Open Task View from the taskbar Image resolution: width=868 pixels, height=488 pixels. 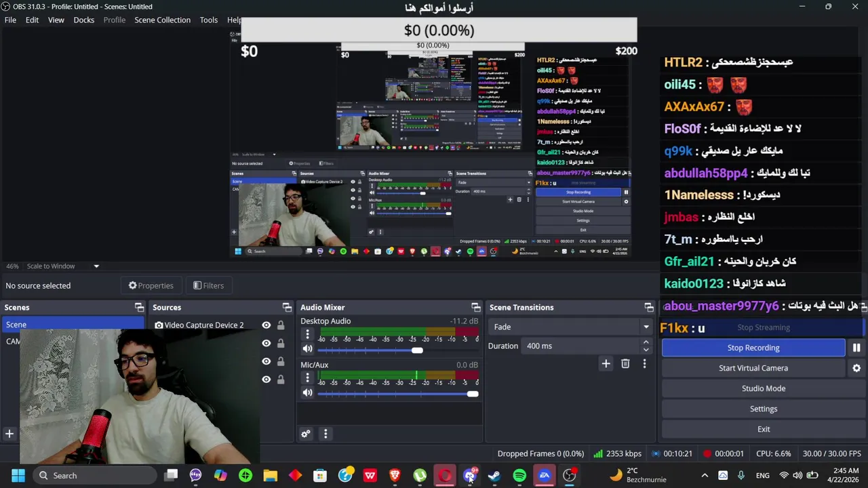point(171,475)
